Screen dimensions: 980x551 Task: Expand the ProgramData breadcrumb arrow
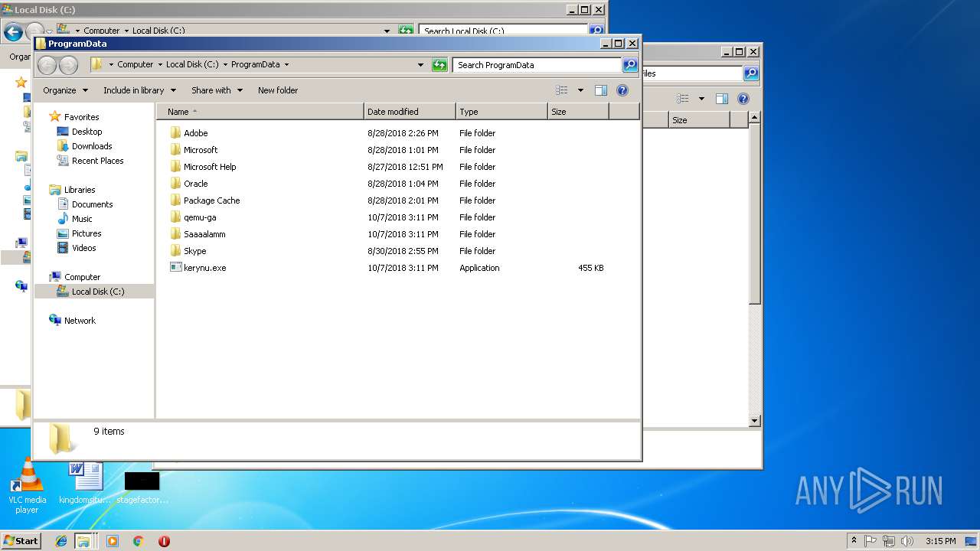(286, 65)
